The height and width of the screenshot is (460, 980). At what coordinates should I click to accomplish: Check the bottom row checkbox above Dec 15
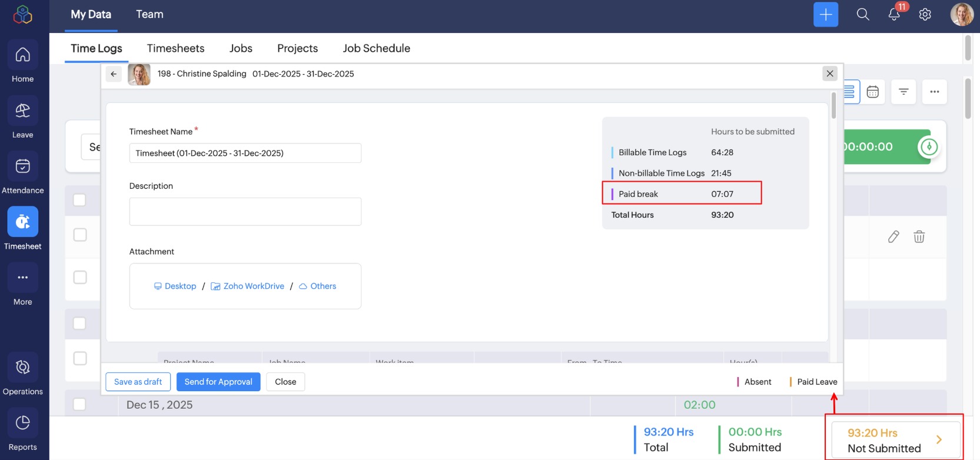[79, 358]
